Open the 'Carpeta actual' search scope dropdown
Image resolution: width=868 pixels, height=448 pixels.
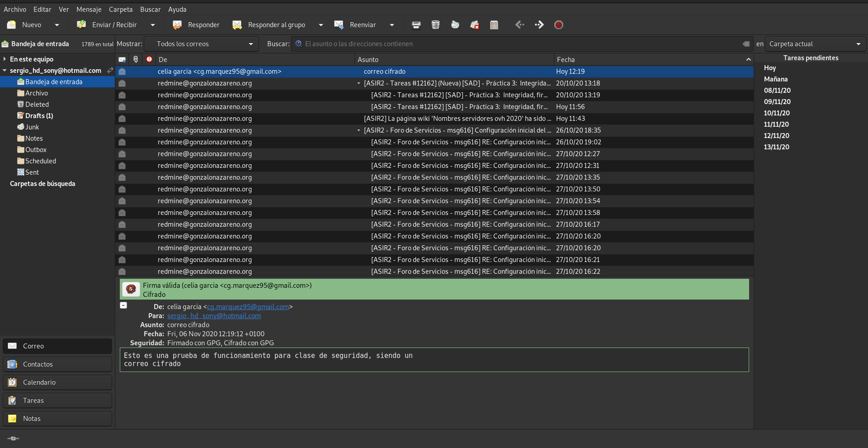pyautogui.click(x=815, y=44)
